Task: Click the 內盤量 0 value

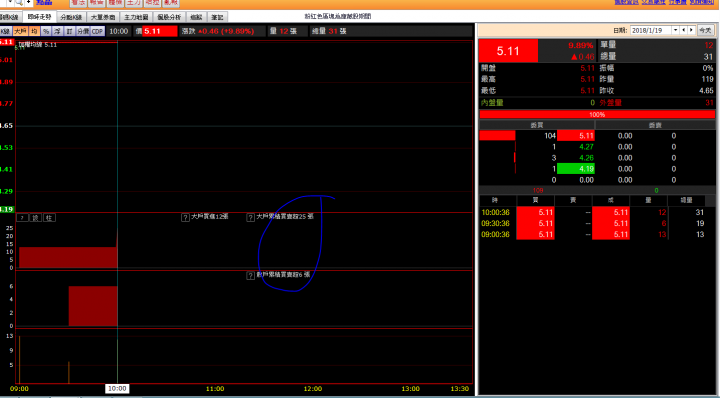Action: coord(592,103)
